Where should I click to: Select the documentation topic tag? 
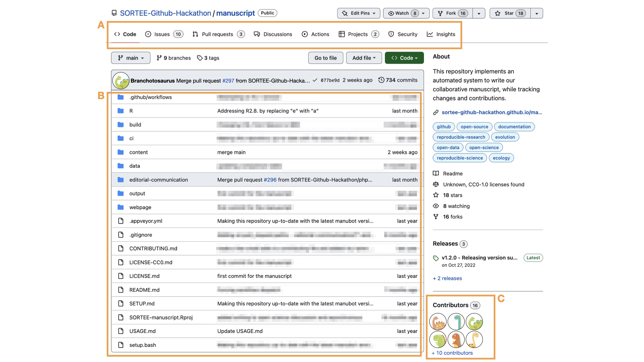click(514, 127)
